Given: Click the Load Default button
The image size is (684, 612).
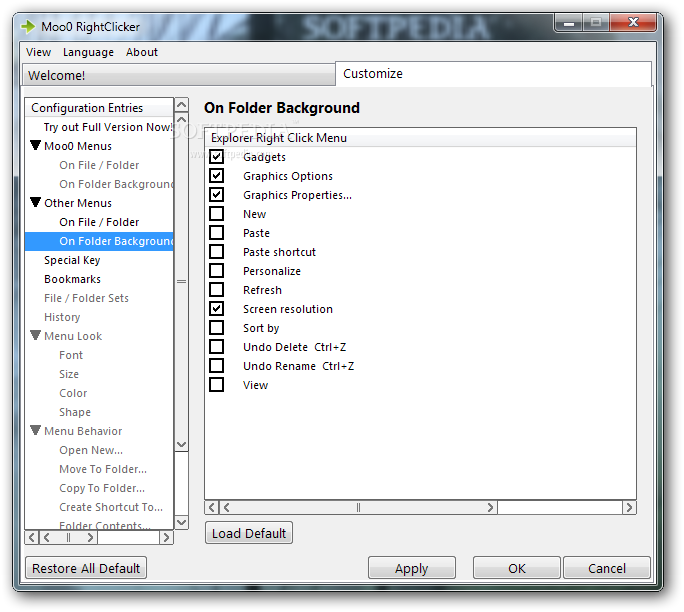Looking at the screenshot, I should (249, 533).
